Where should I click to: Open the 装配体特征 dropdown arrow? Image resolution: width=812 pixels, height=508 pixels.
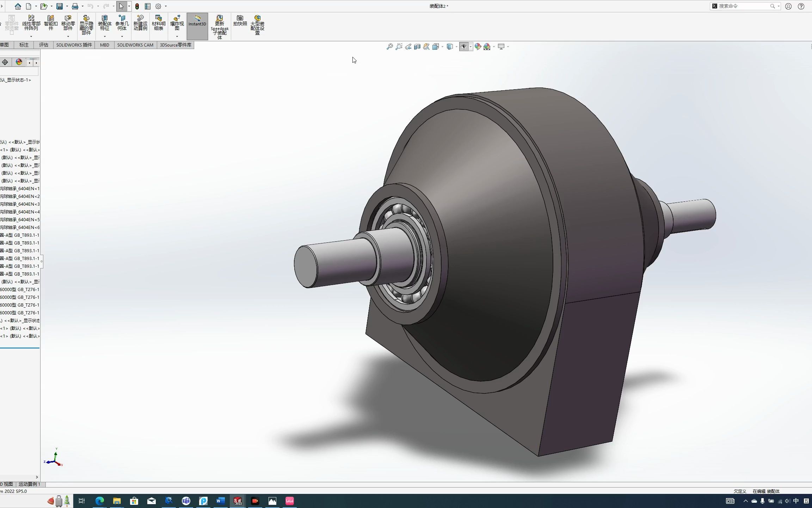[x=104, y=36]
